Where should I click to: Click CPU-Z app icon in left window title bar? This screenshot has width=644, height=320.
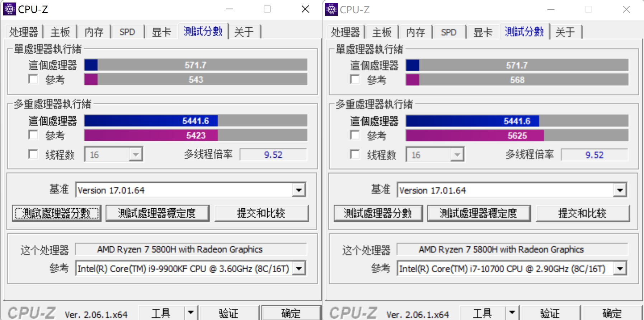point(9,9)
